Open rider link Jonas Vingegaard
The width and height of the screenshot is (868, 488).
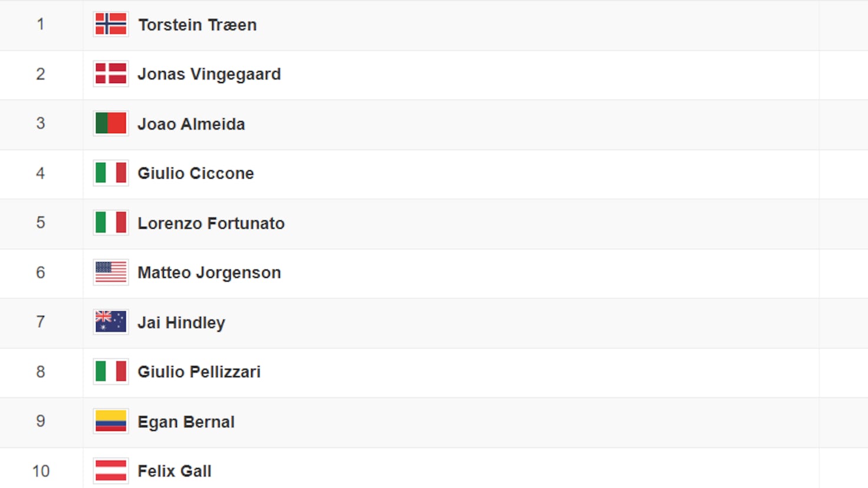[209, 74]
